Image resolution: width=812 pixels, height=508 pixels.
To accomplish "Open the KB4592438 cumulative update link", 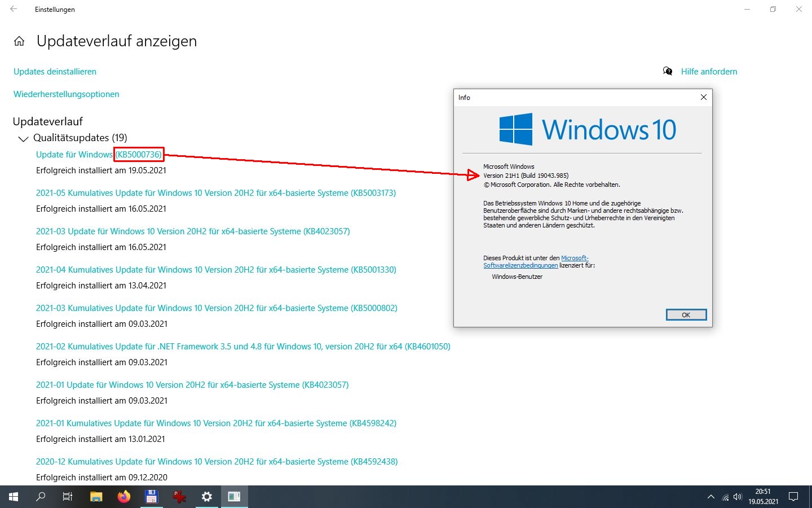I will (x=217, y=462).
